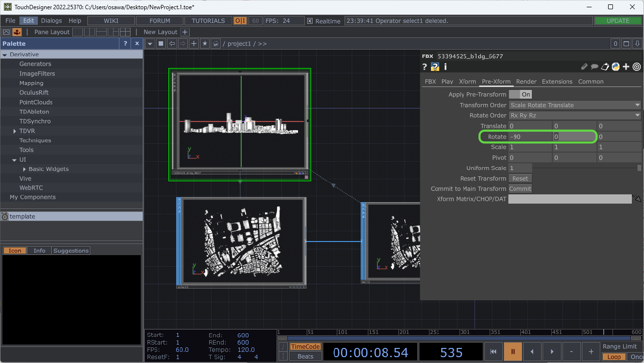Select Once range limit option
644x363 pixels.
coord(636,357)
